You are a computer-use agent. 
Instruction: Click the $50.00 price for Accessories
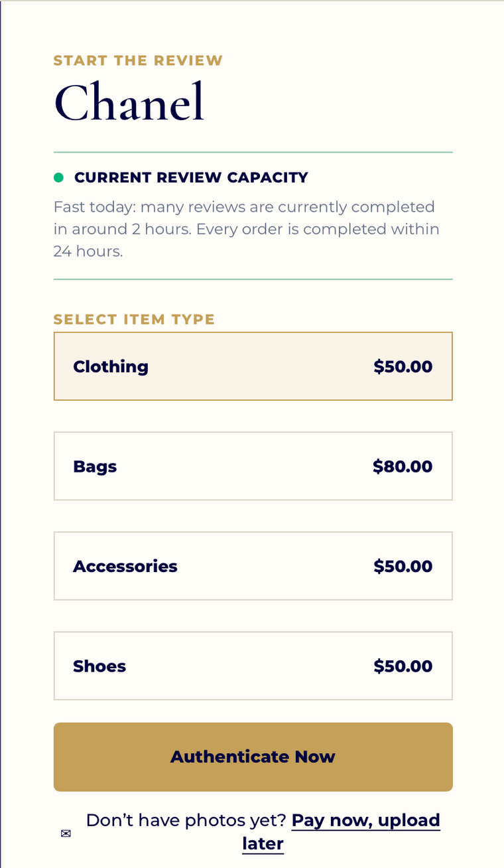point(403,566)
